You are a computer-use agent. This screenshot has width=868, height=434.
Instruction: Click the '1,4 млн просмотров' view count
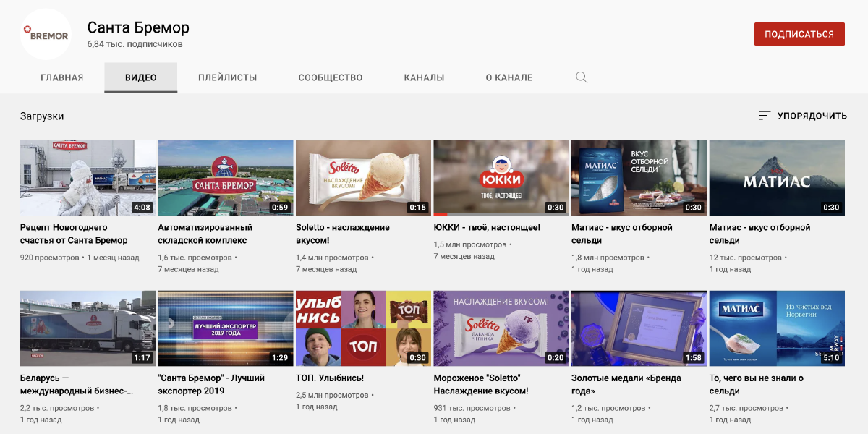pos(333,257)
